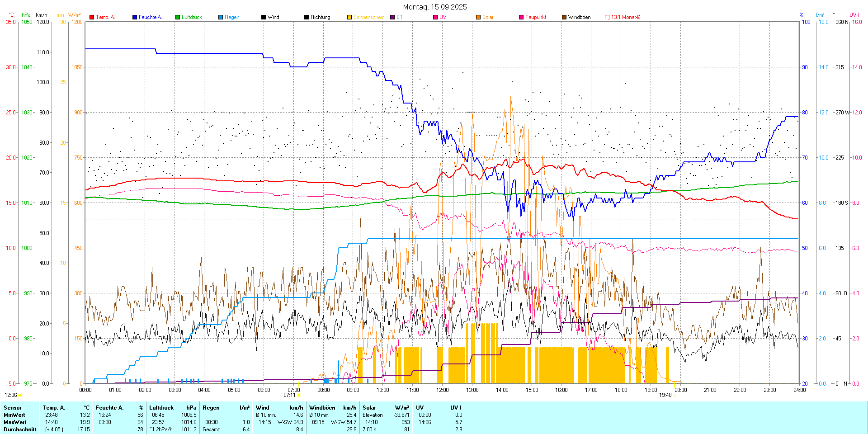The image size is (868, 434).
Task: Click the Sensor header in statistics table
Action: (x=13, y=408)
